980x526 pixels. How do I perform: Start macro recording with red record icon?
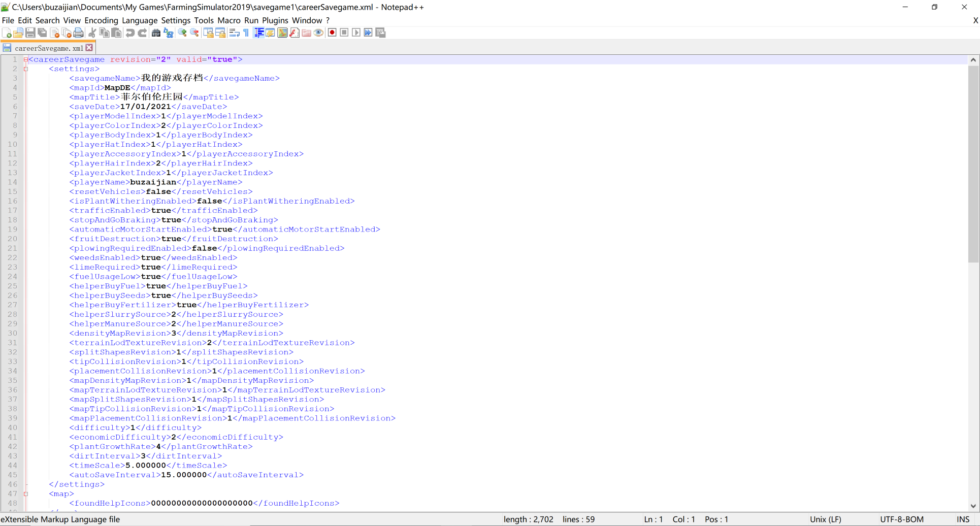pyautogui.click(x=332, y=33)
